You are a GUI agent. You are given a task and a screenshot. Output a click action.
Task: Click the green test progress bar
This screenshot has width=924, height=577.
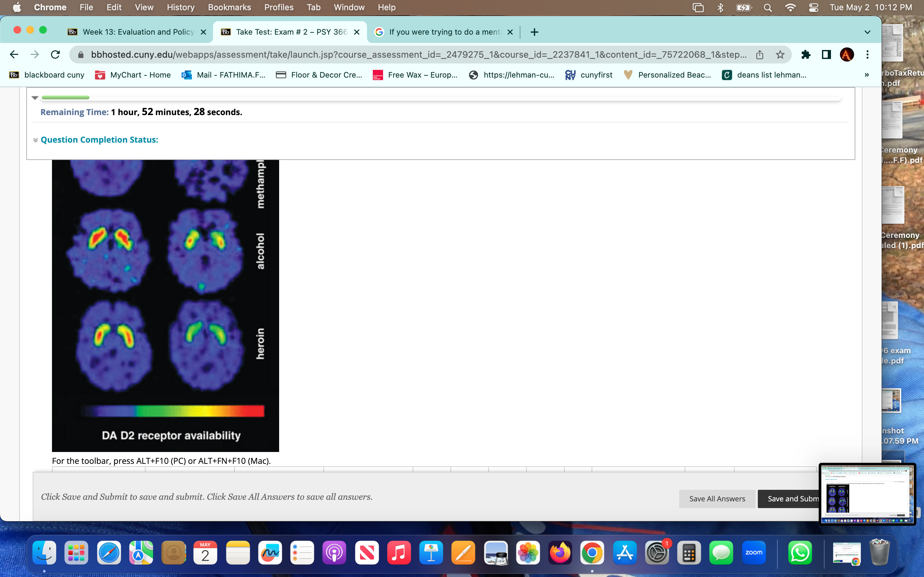[x=66, y=98]
